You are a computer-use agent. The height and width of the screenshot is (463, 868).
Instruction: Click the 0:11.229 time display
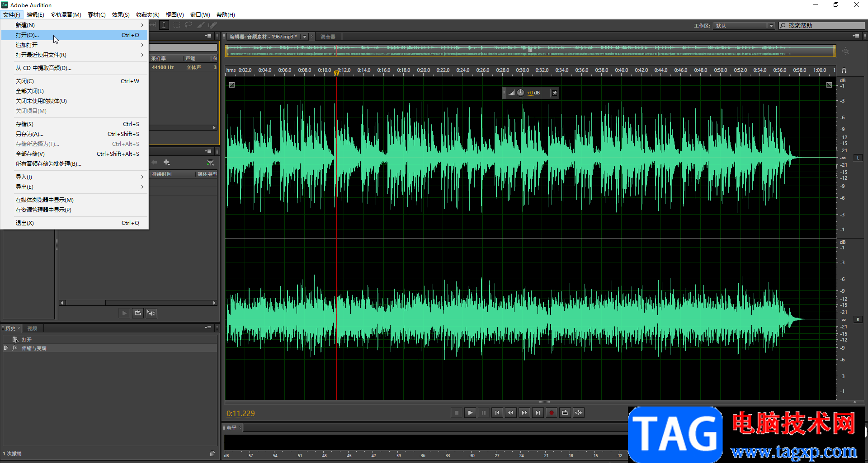tap(241, 413)
